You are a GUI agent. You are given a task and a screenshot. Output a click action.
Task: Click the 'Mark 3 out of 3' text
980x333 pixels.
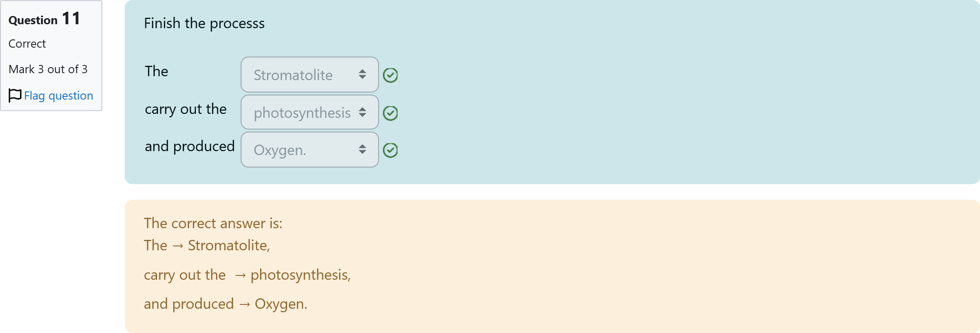pos(48,69)
